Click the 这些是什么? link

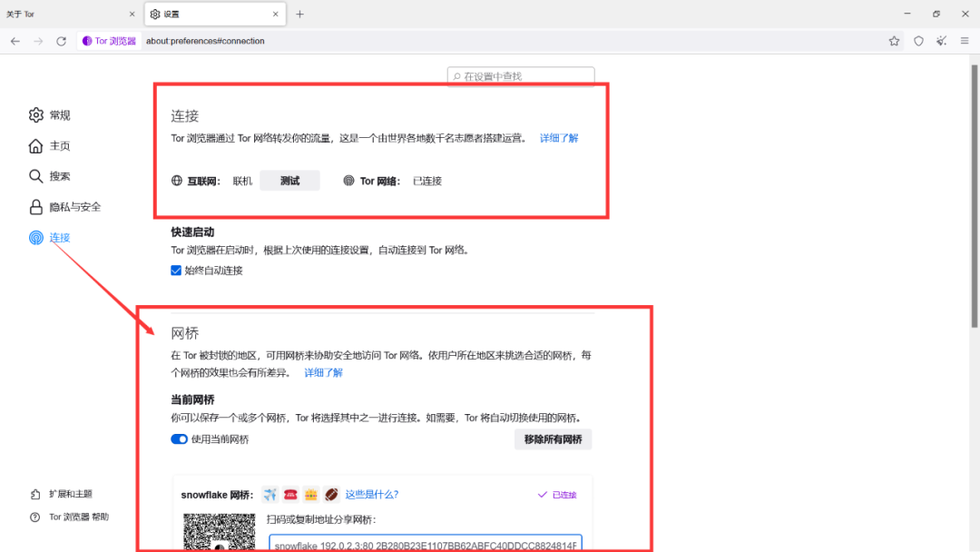[x=372, y=495]
